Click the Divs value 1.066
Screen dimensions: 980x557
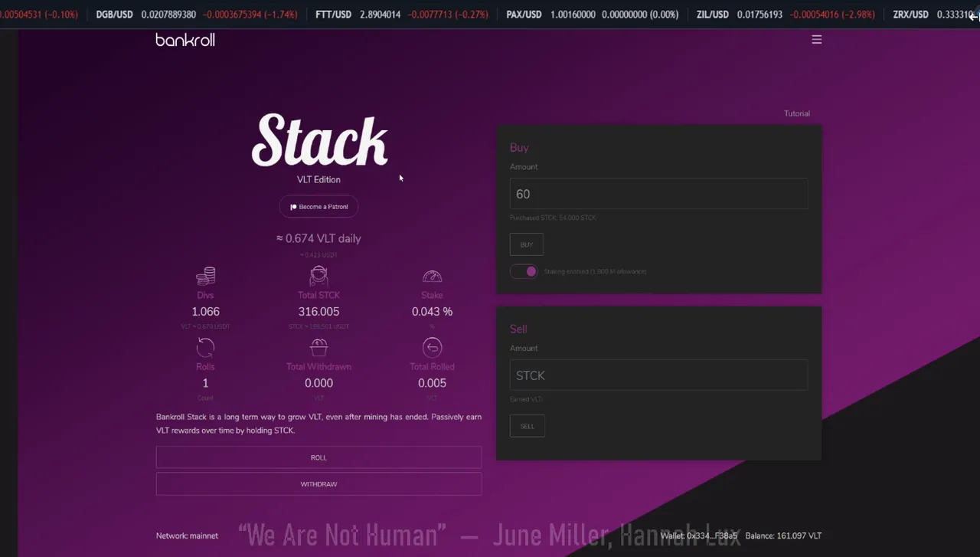click(205, 312)
